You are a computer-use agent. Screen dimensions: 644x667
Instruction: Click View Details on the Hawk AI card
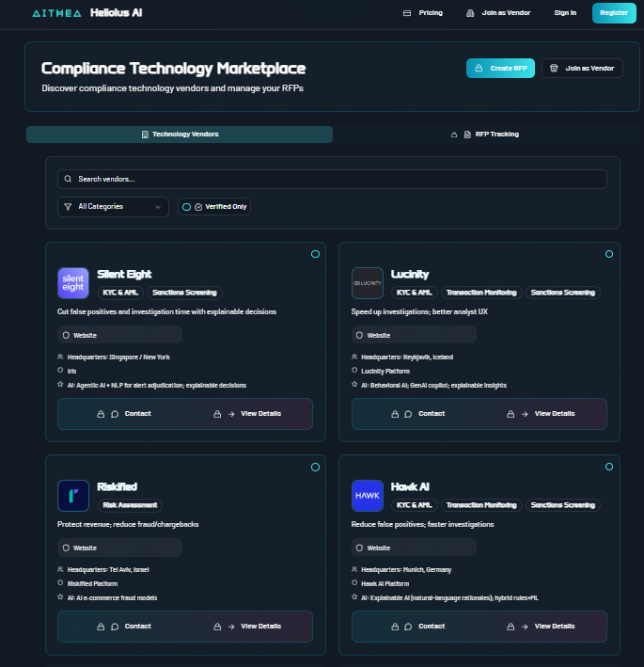[541, 627]
